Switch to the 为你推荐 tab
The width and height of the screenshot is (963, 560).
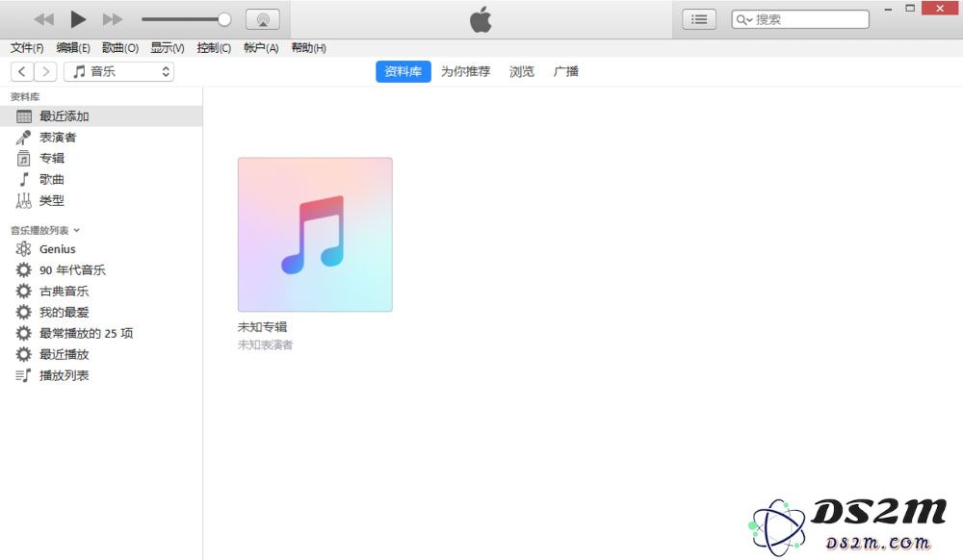pos(465,72)
